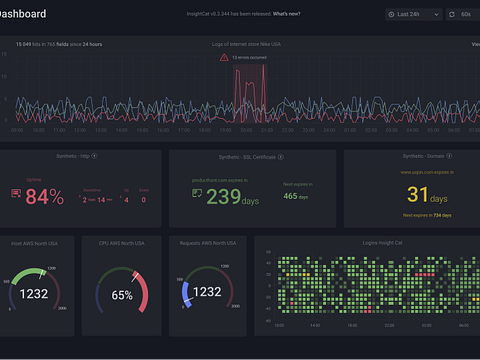Click the clock icon in time range selector

(x=391, y=14)
